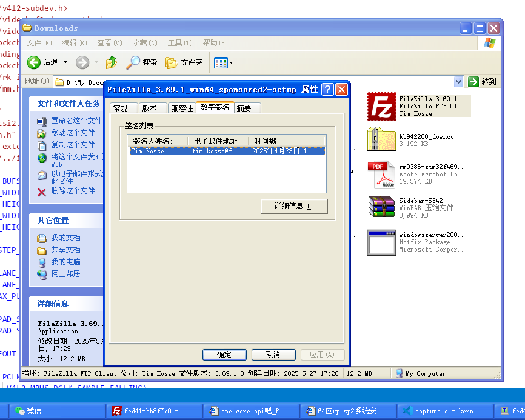Open My Documents (我的文档) link
This screenshot has width=525, height=420.
point(65,238)
